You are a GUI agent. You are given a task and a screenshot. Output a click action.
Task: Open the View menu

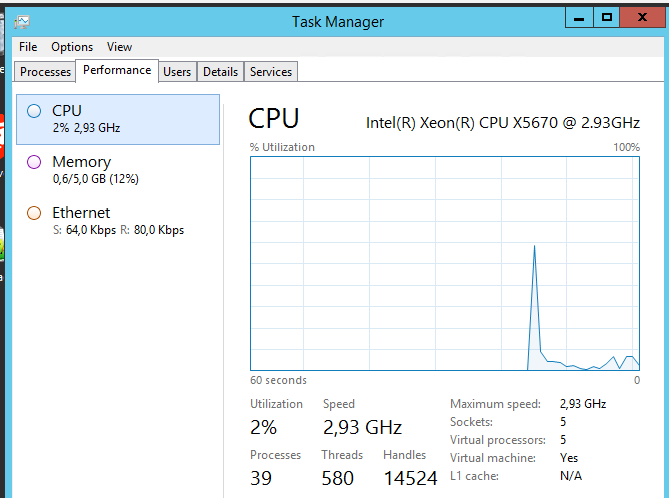coord(119,47)
